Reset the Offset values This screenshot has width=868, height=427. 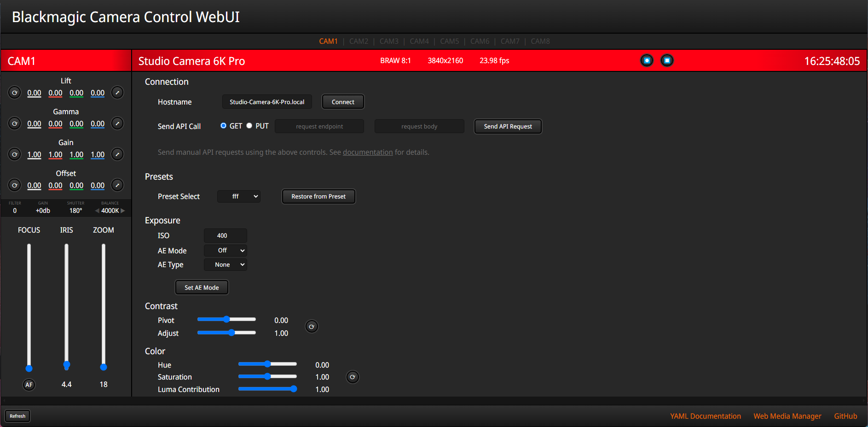[x=15, y=185]
